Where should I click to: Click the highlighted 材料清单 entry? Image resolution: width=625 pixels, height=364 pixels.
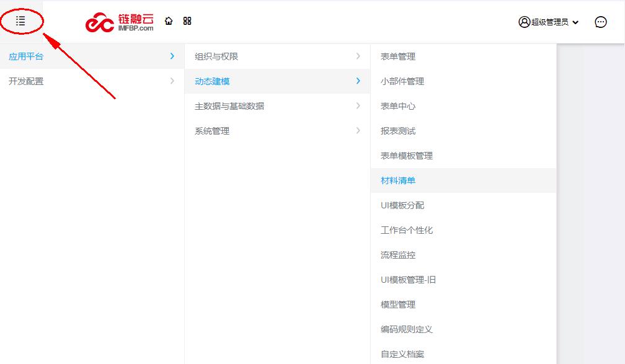(397, 180)
